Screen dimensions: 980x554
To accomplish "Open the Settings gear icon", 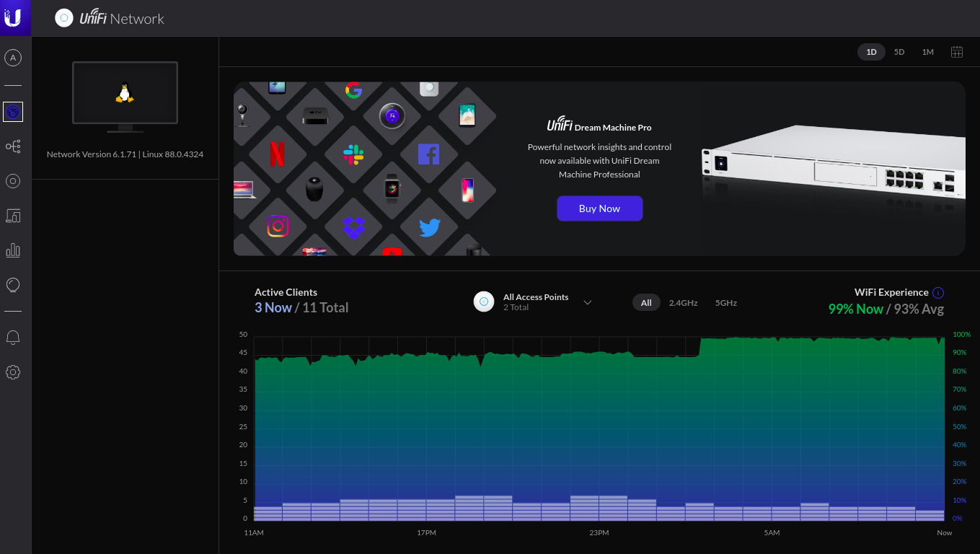I will coord(13,372).
